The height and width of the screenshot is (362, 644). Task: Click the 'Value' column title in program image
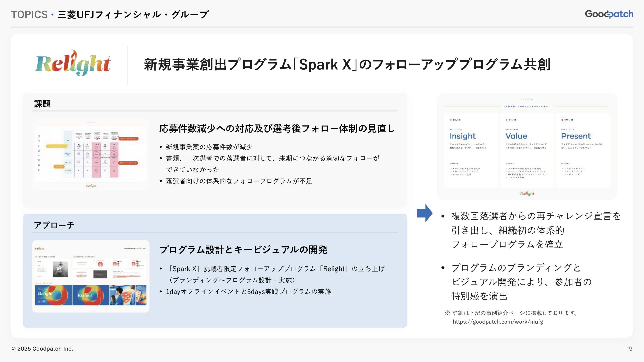pyautogui.click(x=516, y=136)
